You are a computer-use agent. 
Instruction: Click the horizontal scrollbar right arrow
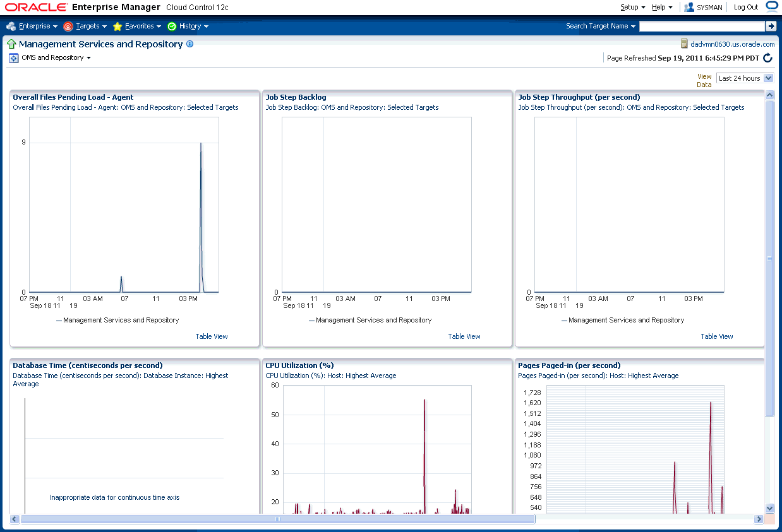point(759,519)
